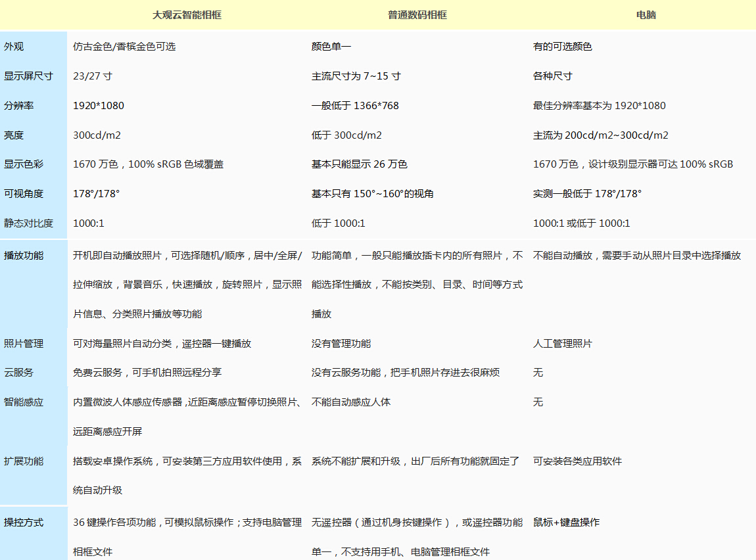Select the 分辨率 row label
Image resolution: width=756 pixels, height=560 pixels.
(x=19, y=106)
